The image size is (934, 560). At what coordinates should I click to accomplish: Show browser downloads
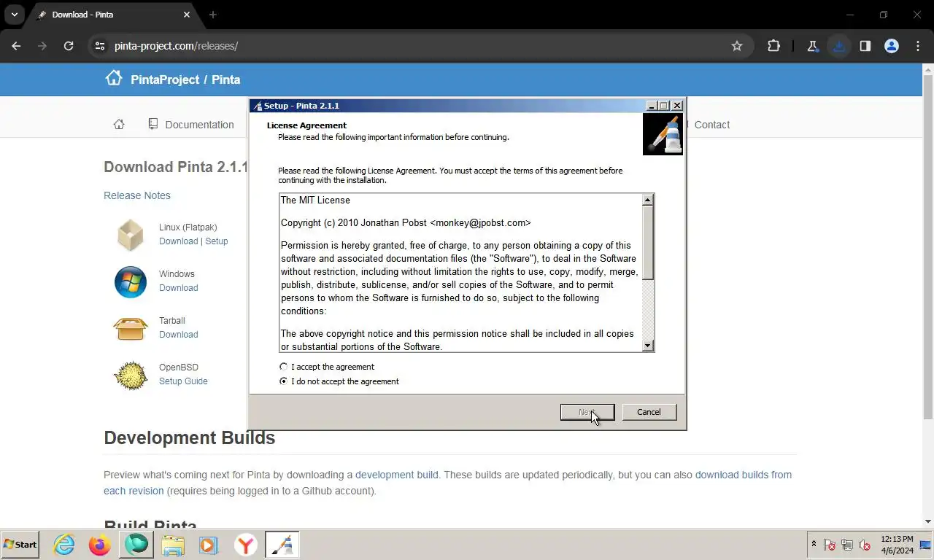click(839, 46)
